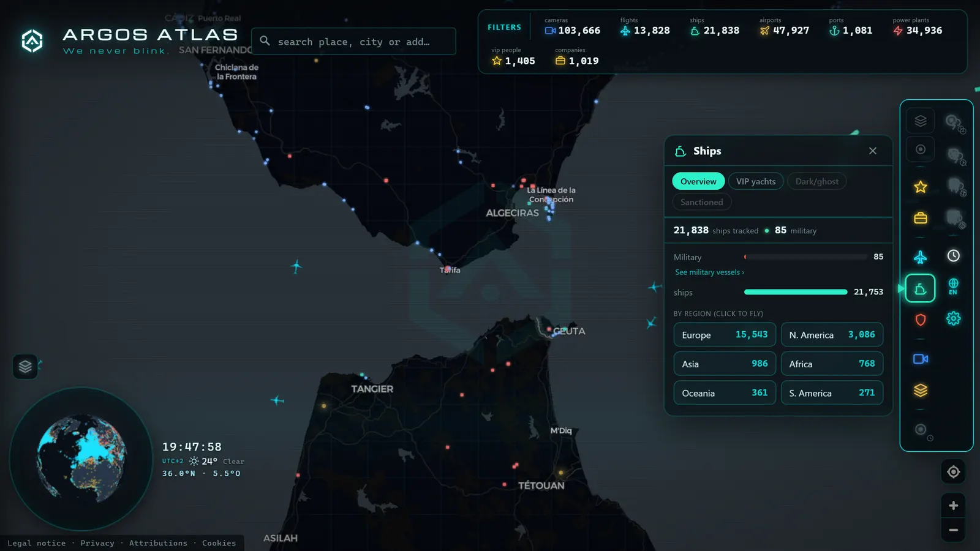980x551 pixels.
Task: Fly to Oceania region with 361 ships
Action: [725, 393]
